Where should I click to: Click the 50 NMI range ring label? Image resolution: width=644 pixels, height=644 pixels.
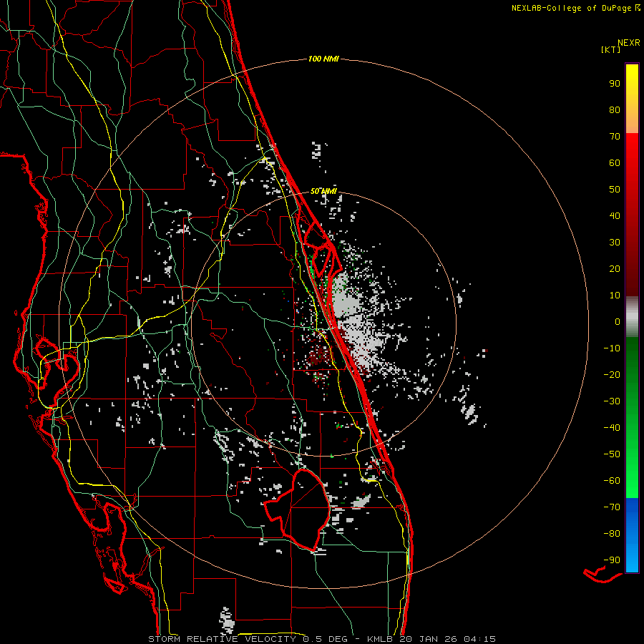pyautogui.click(x=323, y=191)
